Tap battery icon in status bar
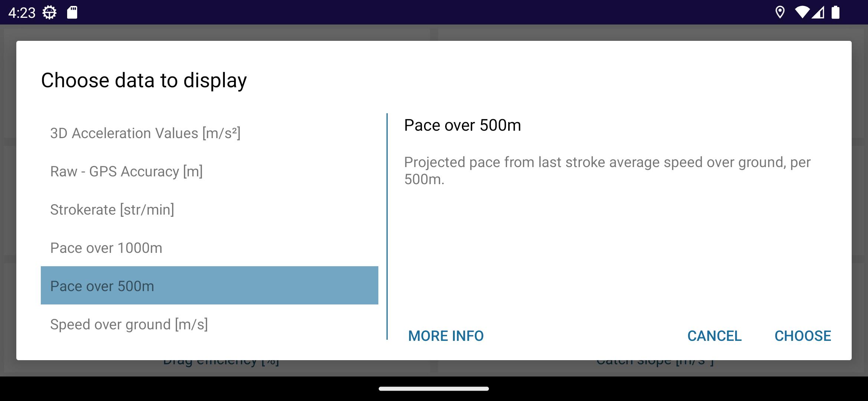The width and height of the screenshot is (868, 401). point(835,12)
